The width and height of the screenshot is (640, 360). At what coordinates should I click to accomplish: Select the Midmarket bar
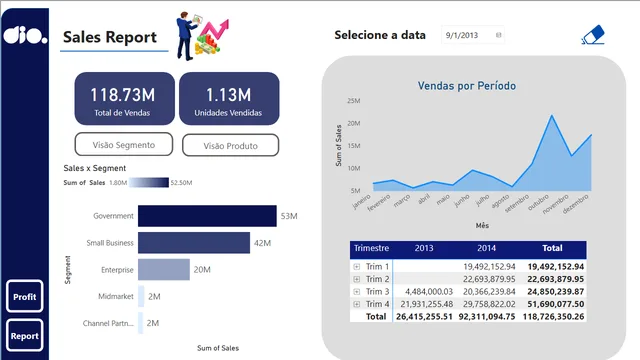tap(141, 296)
